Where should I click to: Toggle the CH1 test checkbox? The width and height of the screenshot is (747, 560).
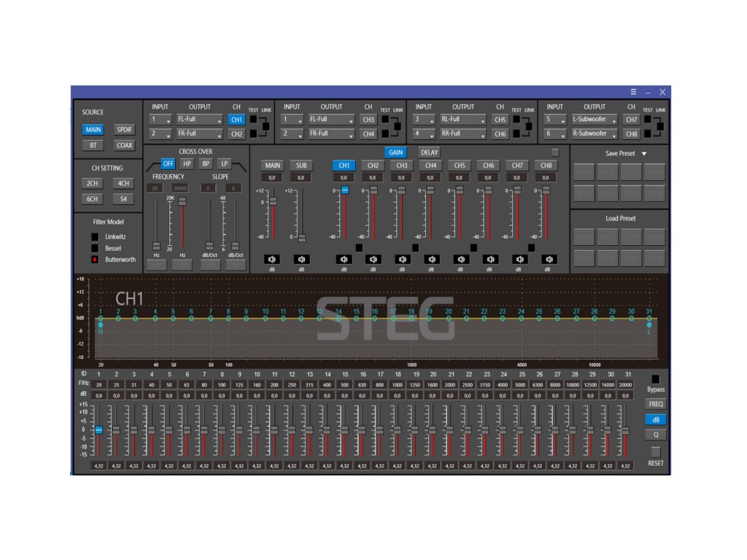click(253, 120)
